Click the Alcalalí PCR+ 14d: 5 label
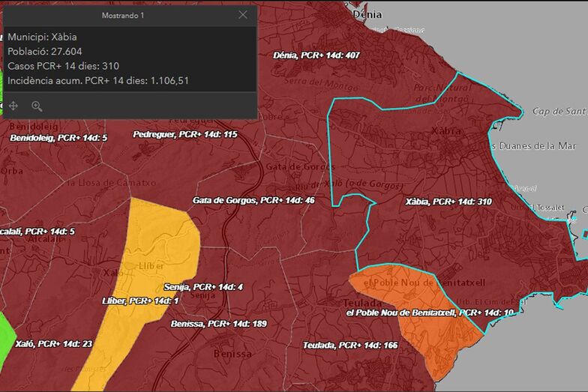Image resolution: width=588 pixels, height=392 pixels. click(37, 232)
